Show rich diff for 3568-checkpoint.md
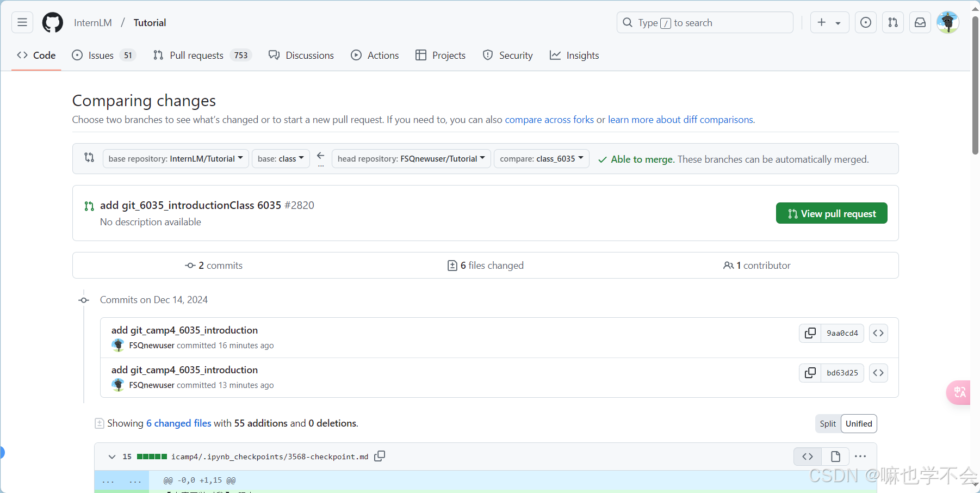Viewport: 980px width, 493px height. coord(835,457)
